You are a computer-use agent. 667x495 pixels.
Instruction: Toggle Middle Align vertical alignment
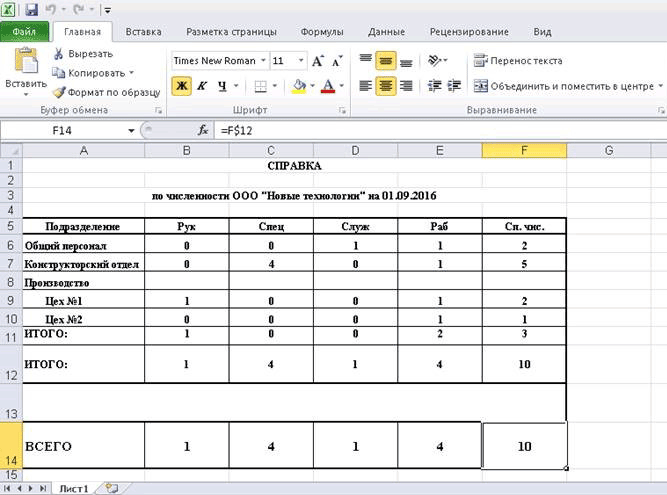click(x=386, y=60)
